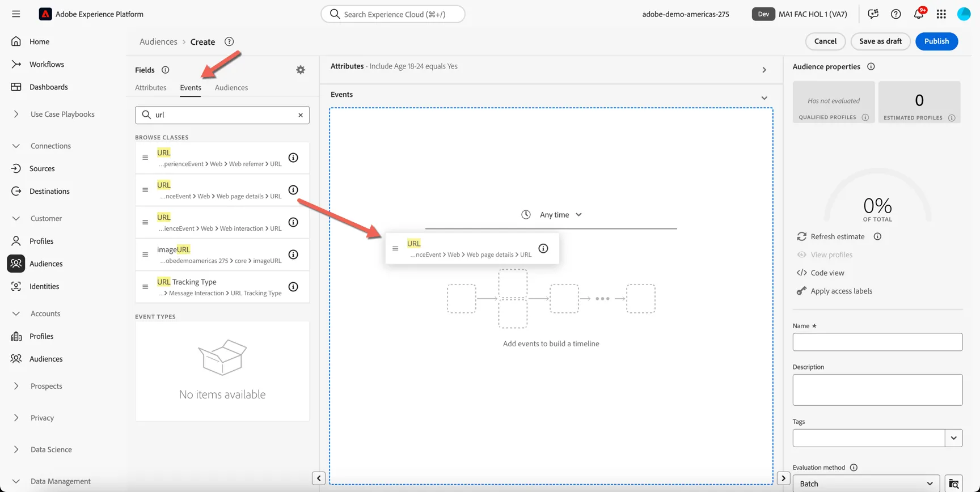Click the Audience properties info icon

point(871,66)
